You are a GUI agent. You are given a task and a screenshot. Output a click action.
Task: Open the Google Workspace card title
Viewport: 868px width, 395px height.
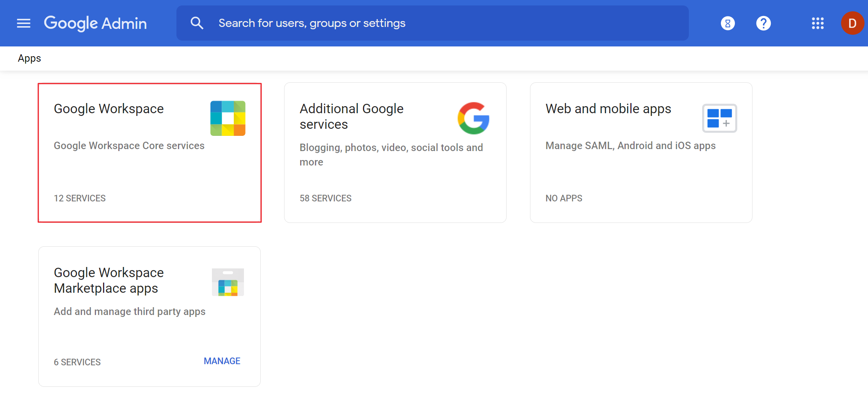(109, 109)
